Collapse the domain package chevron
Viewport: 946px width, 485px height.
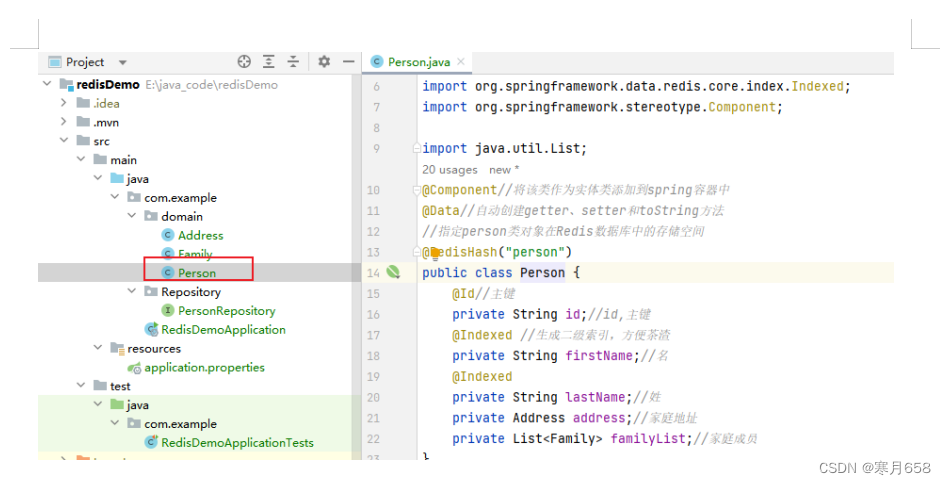tap(132, 216)
